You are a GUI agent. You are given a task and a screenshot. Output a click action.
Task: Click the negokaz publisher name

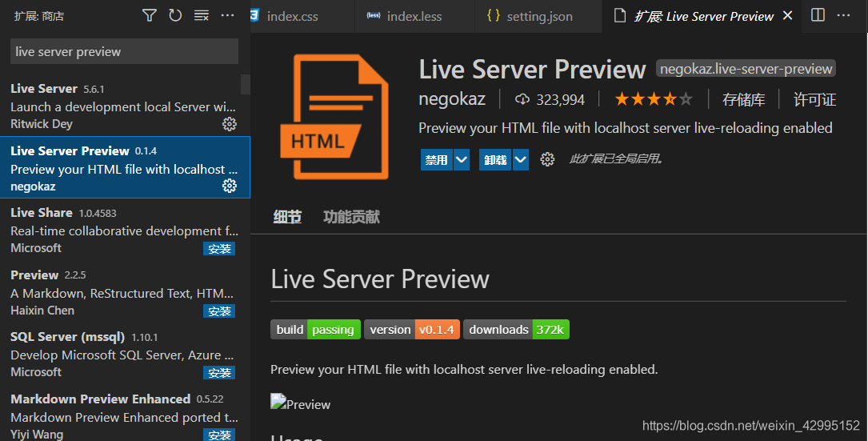452,99
